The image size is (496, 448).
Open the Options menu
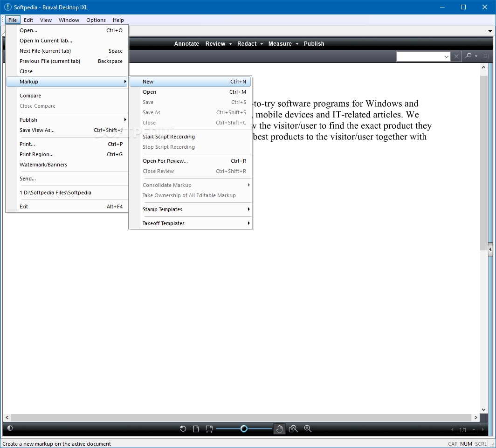click(96, 20)
